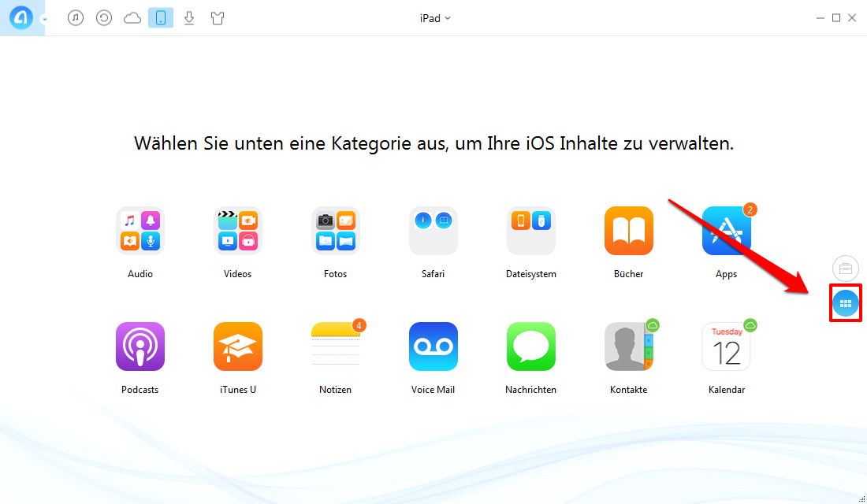Open the Safari category

[433, 231]
